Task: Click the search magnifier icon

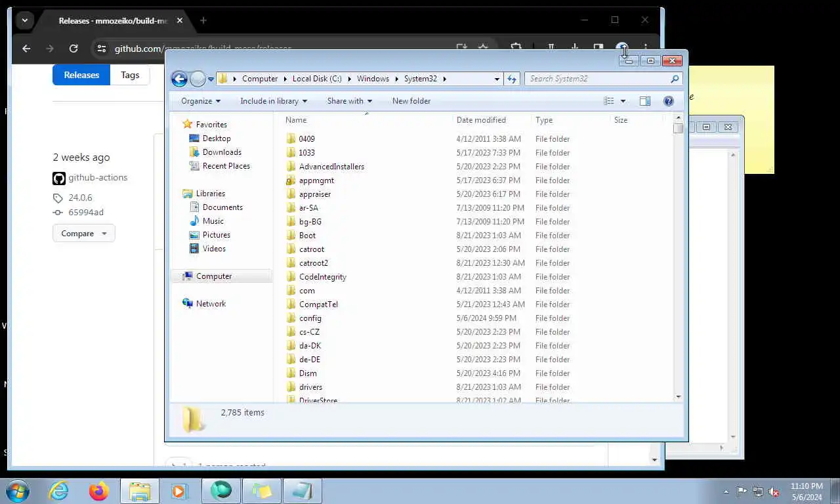Action: 675,79
